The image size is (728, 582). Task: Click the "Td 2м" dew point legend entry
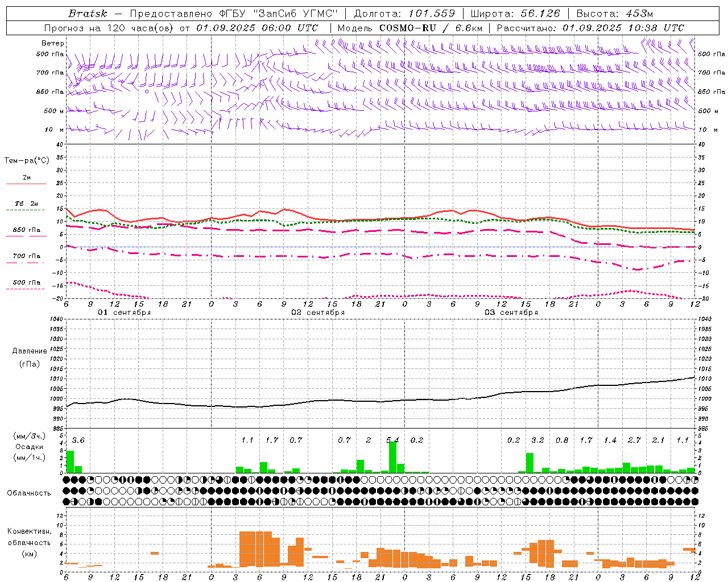(26, 203)
